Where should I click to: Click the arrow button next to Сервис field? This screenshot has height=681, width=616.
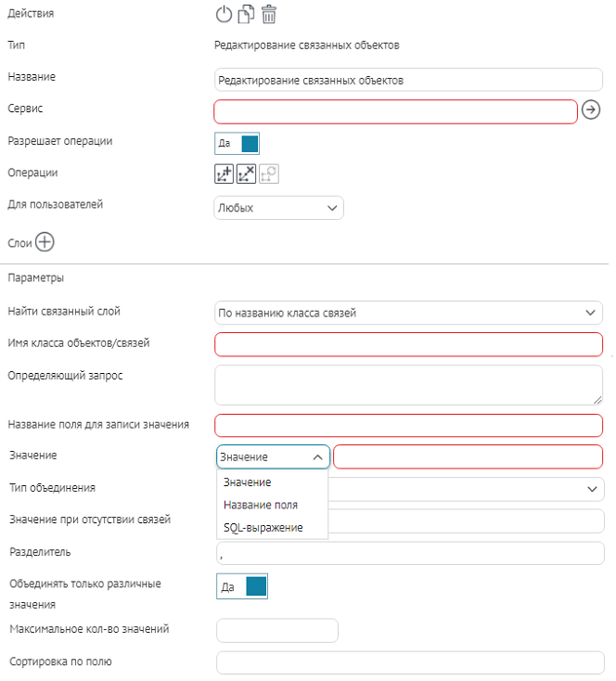pos(591,111)
